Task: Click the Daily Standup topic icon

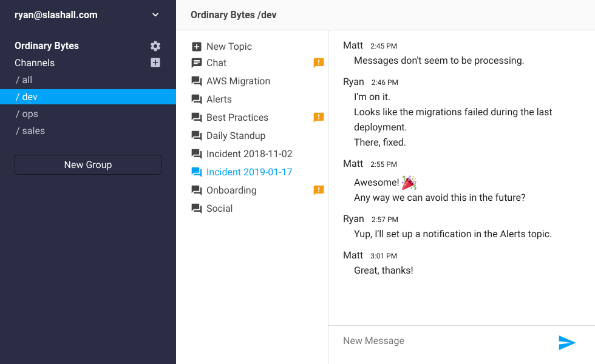Action: click(197, 136)
